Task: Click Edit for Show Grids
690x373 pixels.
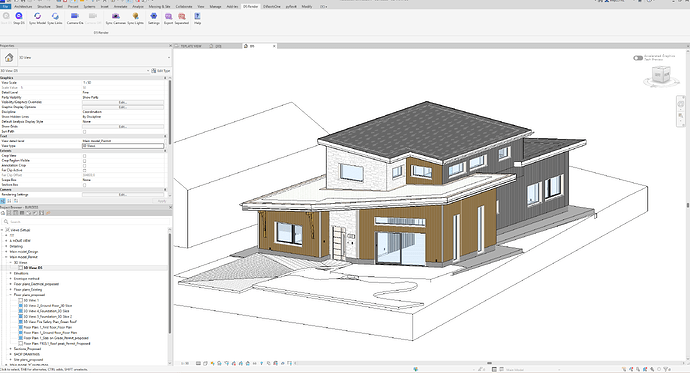Action: coord(123,127)
